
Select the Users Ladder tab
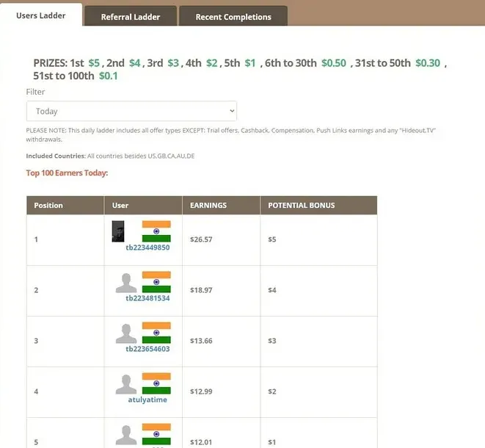pyautogui.click(x=40, y=15)
